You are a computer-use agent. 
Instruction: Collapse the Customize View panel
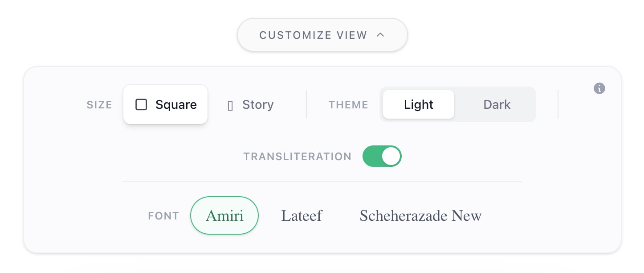(322, 35)
